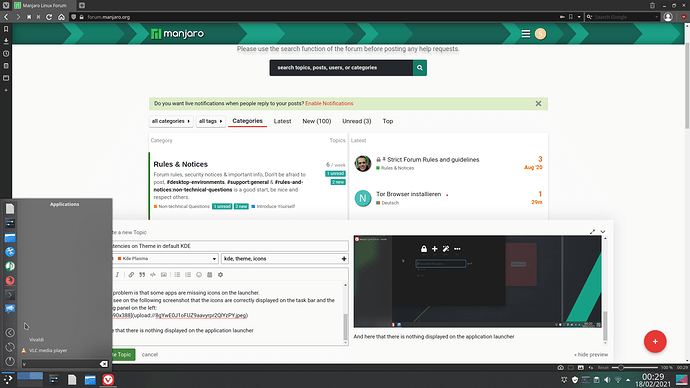Open Tor Browser installieren topic
Image resolution: width=690 pixels, height=388 pixels.
click(x=408, y=194)
